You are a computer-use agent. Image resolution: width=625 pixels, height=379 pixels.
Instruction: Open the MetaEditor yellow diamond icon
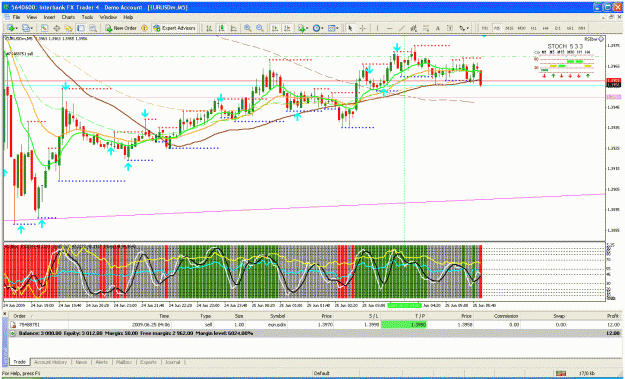point(144,28)
